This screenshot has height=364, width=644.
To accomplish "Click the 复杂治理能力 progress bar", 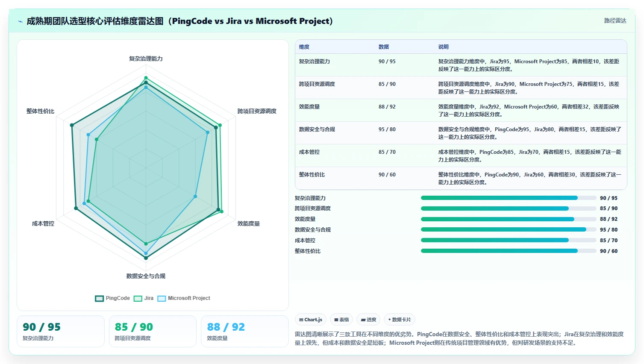I will [509, 198].
